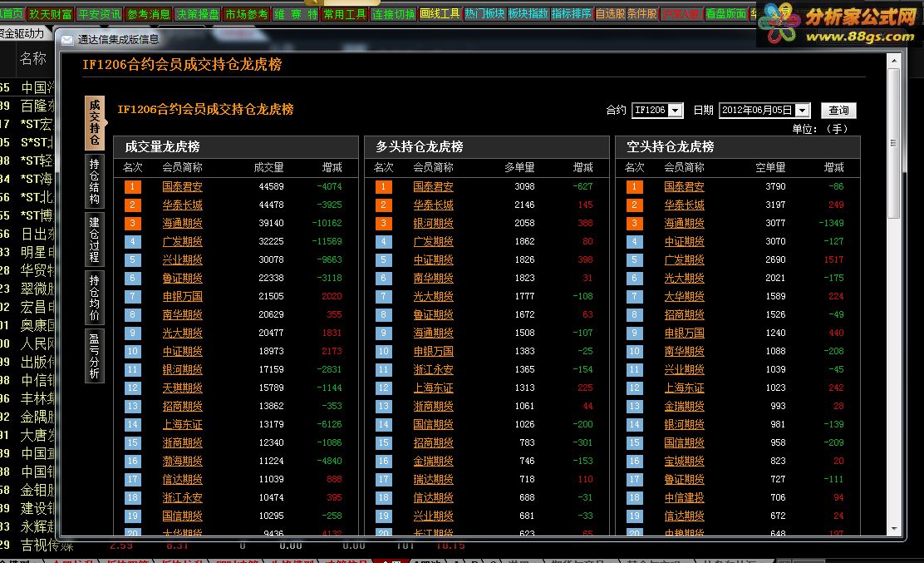The height and width of the screenshot is (563, 924).
Task: Open 平安资讯 in top toolbar
Action: click(100, 13)
